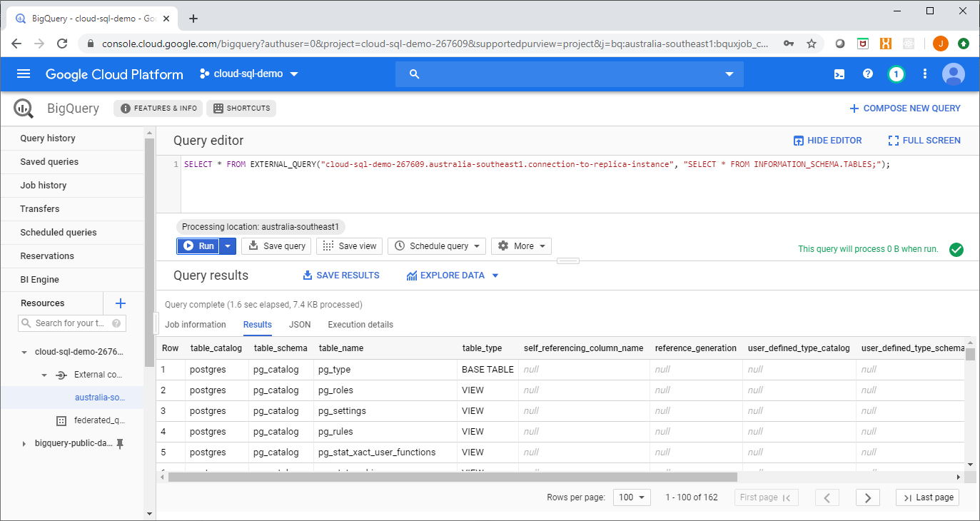Switch to the JSON tab
The width and height of the screenshot is (980, 521).
300,324
